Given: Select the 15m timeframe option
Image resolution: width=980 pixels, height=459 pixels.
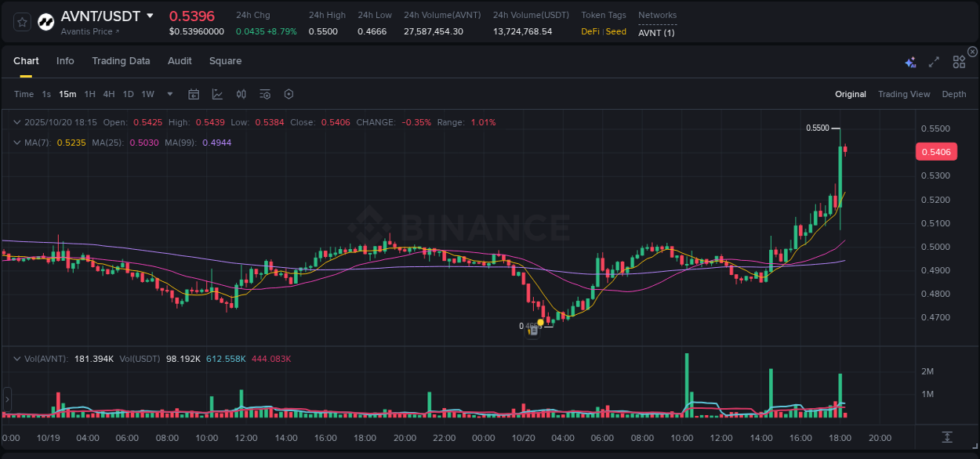Looking at the screenshot, I should [67, 94].
